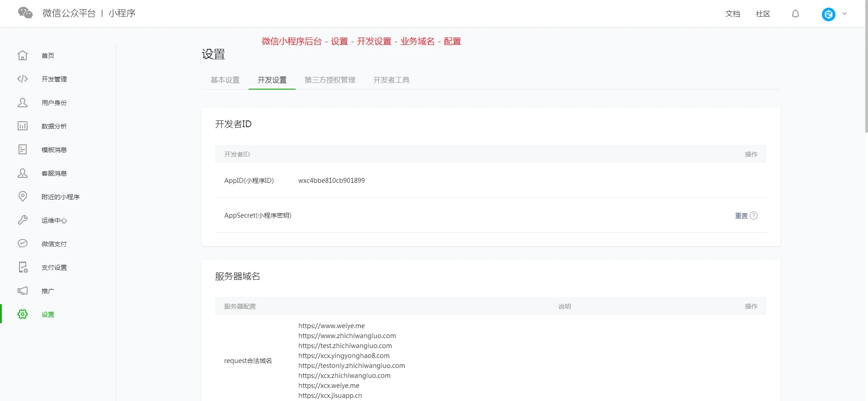Click the AppSecret(小程序密钥) label
The image size is (868, 401).
[x=258, y=215]
